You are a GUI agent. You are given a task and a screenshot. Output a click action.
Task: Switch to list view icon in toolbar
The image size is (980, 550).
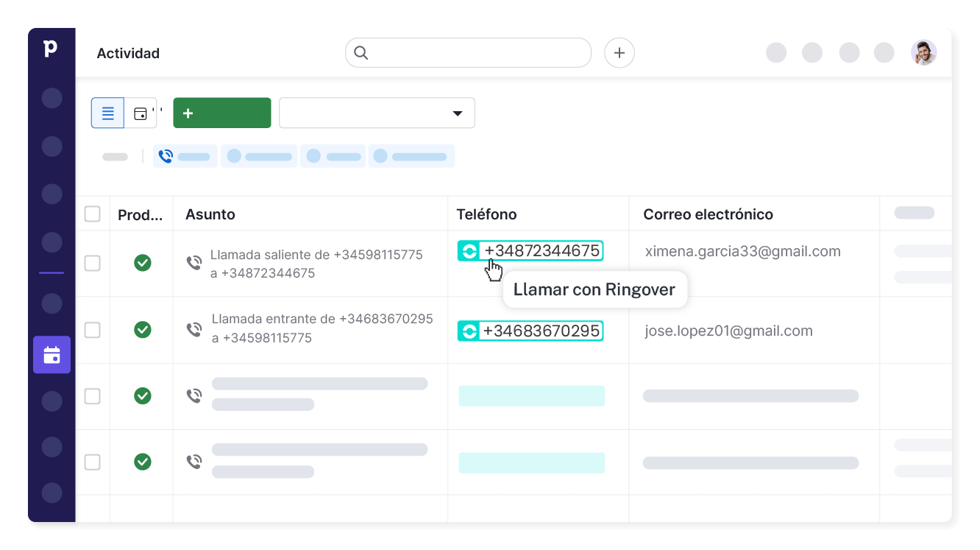(107, 113)
